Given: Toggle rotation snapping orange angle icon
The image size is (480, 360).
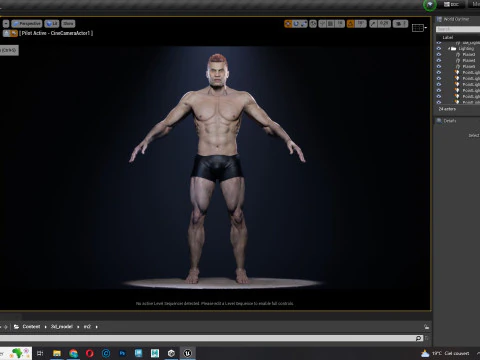Looking at the screenshot, I should 350,24.
